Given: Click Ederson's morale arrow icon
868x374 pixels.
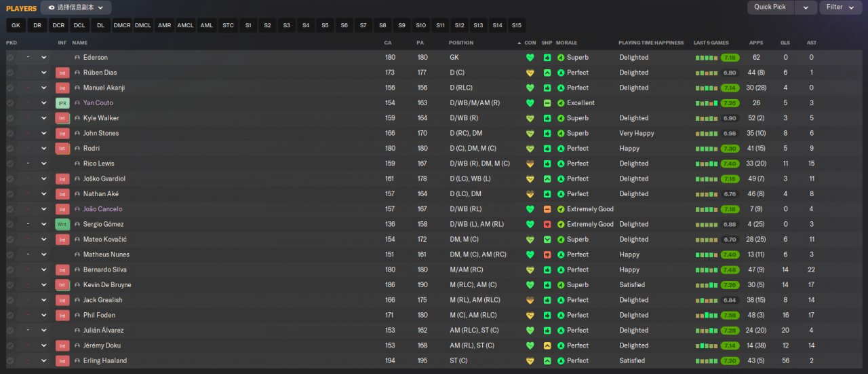Looking at the screenshot, I should [x=561, y=58].
